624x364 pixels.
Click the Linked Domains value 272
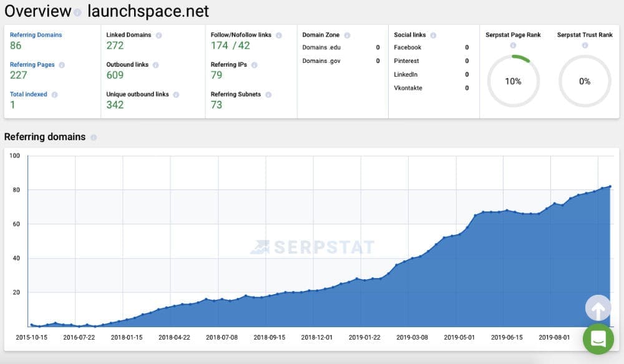(115, 45)
